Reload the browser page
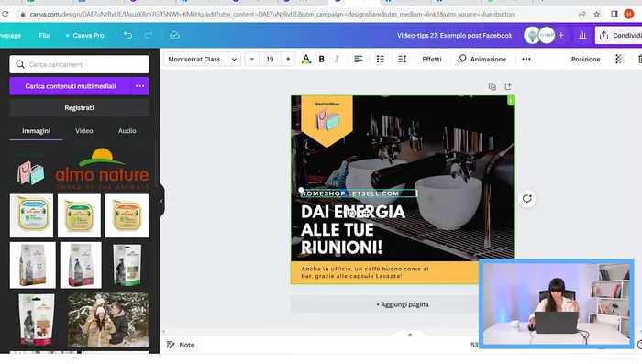 [x=5, y=14]
